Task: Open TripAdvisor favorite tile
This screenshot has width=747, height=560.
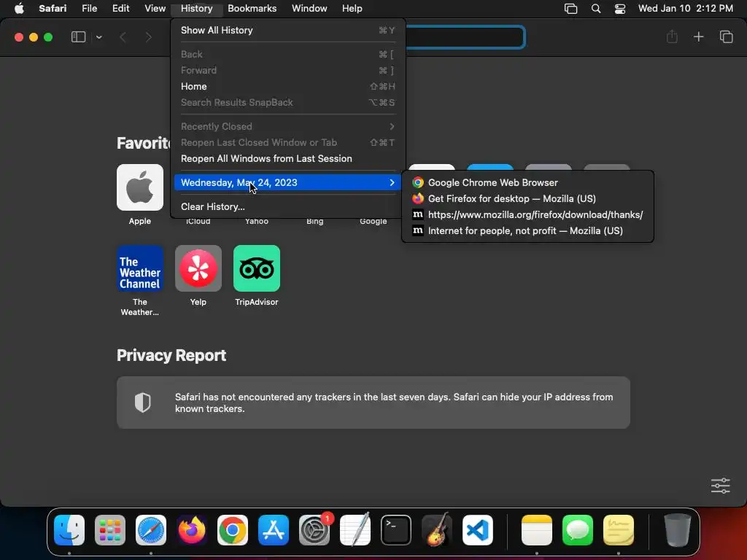Action: click(256, 268)
